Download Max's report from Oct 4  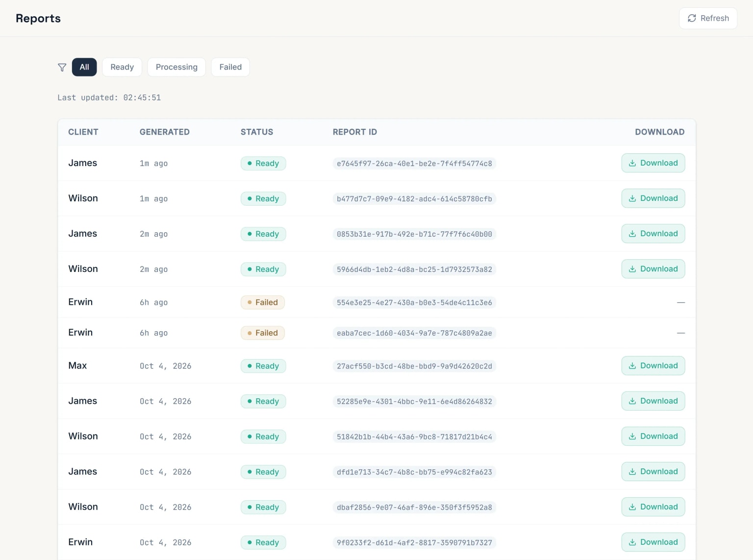653,366
